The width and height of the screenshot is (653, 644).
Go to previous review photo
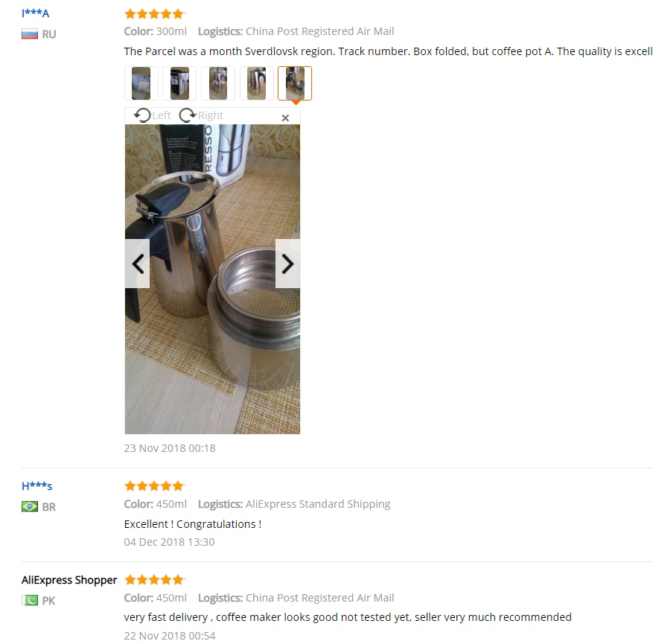tap(138, 264)
